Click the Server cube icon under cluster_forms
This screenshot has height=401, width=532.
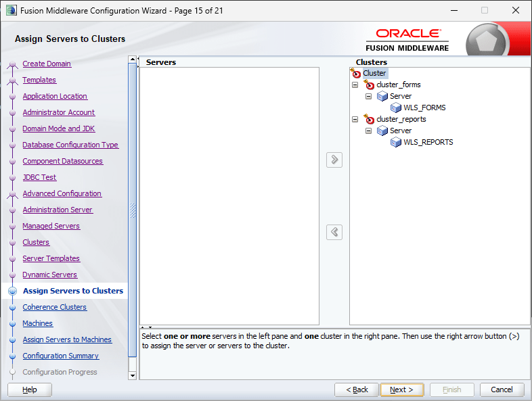382,96
